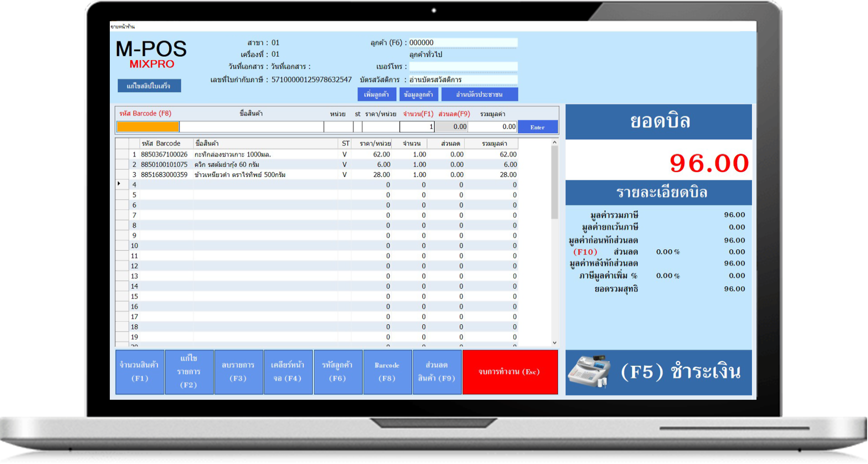868x464 pixels.
Task: Click the อ่านบัตรประชาชน read ID card button
Action: coord(479,94)
